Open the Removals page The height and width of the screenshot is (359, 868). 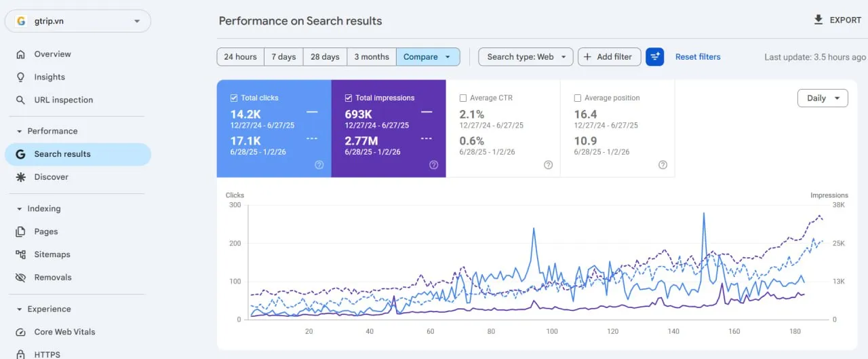click(x=78, y=278)
